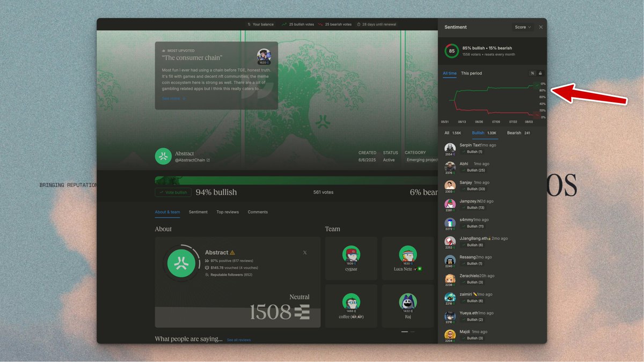Viewport: 644px width, 362px height.
Task: Click the warning triangle next to Abstract
Action: pyautogui.click(x=232, y=253)
